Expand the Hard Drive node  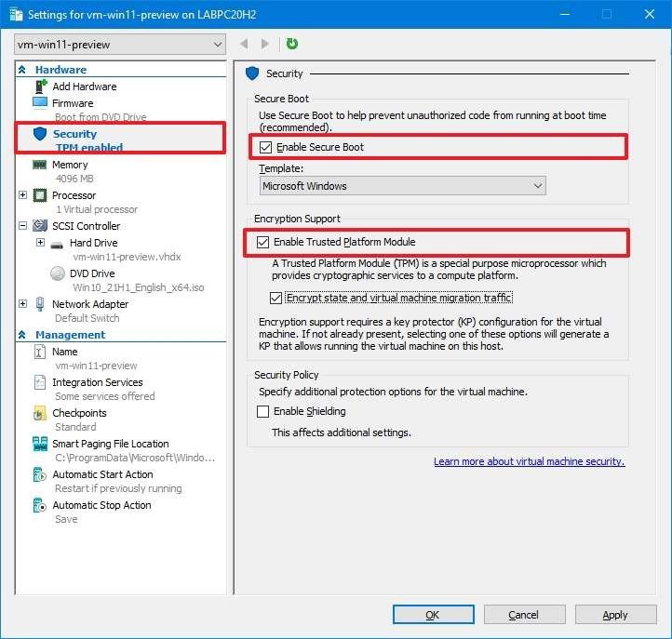[40, 243]
